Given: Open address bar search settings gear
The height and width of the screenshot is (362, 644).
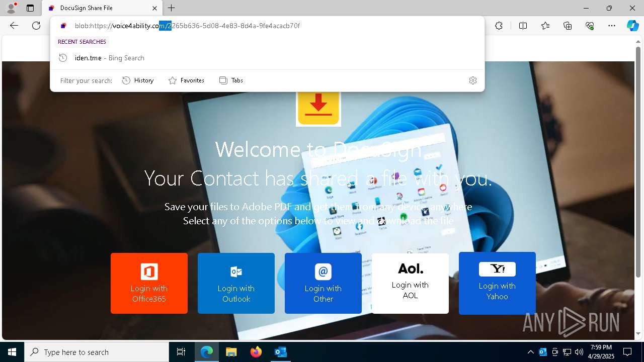Looking at the screenshot, I should point(473,80).
